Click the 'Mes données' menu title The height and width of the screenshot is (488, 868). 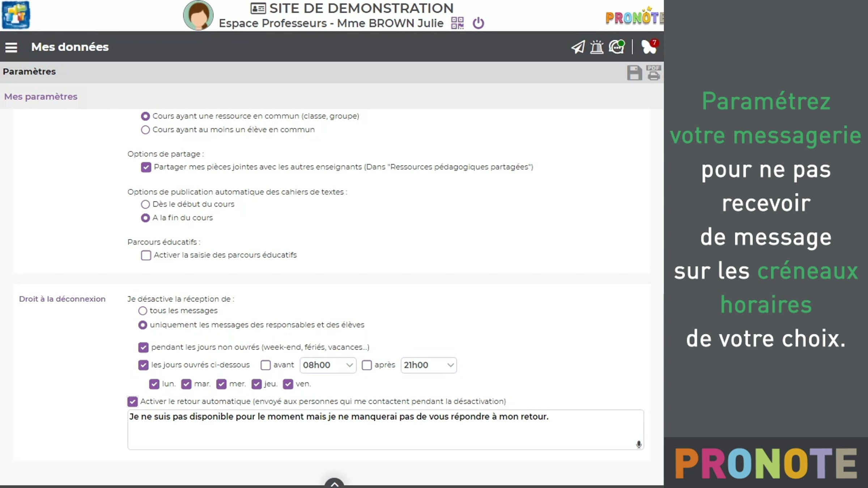70,47
